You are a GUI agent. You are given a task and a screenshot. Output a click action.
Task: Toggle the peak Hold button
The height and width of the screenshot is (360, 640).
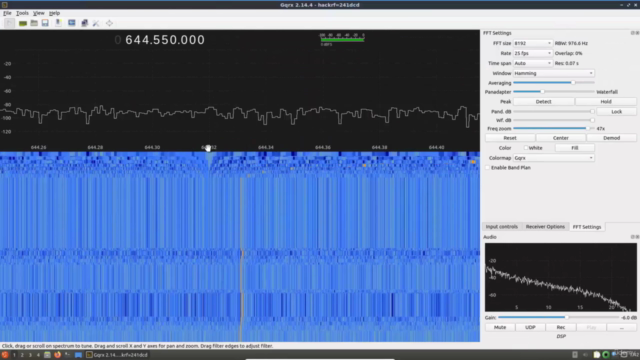pos(606,102)
